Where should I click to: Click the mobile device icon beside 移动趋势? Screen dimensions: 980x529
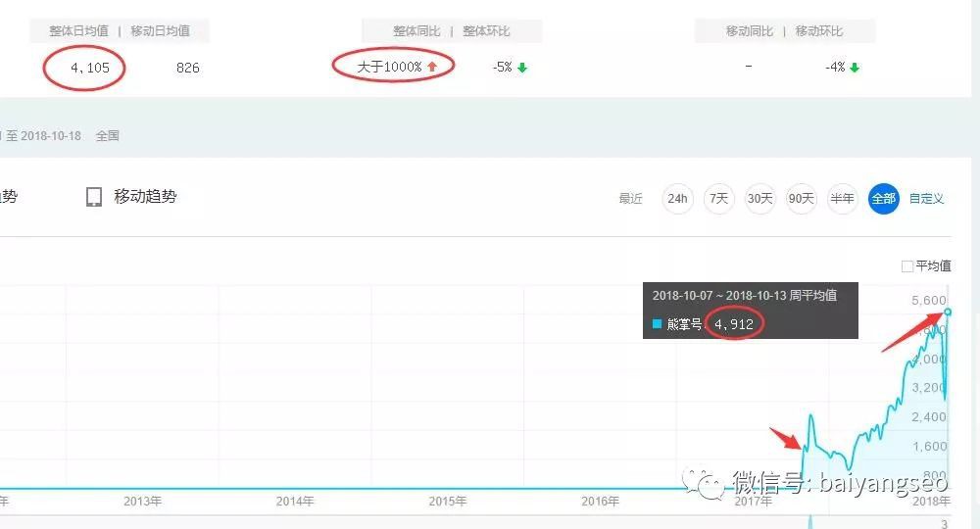coord(94,197)
